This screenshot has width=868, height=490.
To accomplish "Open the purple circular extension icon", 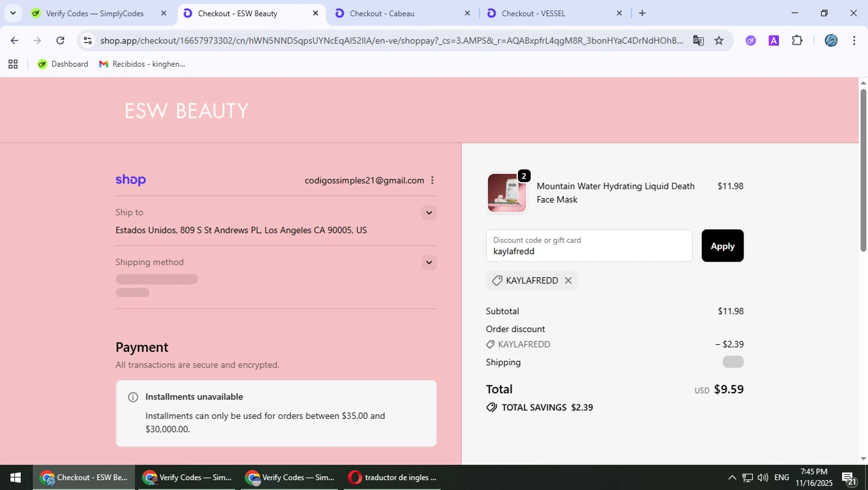I will tap(751, 40).
